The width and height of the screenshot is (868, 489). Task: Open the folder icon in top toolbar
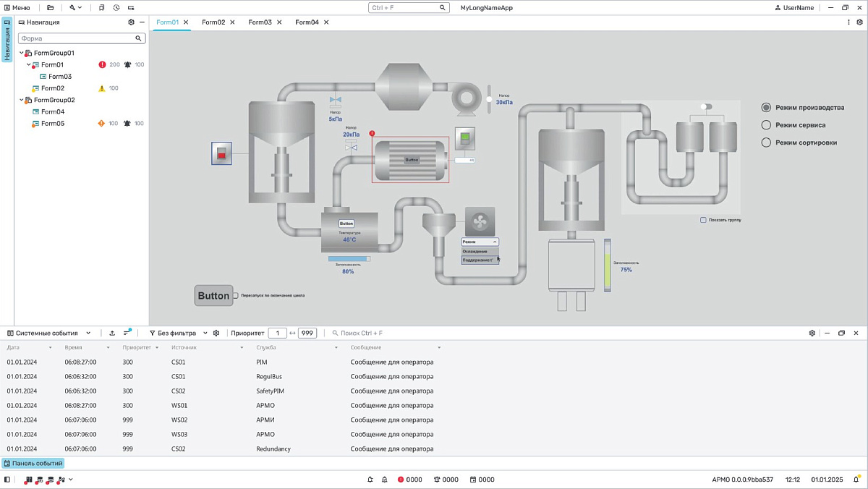pos(50,7)
